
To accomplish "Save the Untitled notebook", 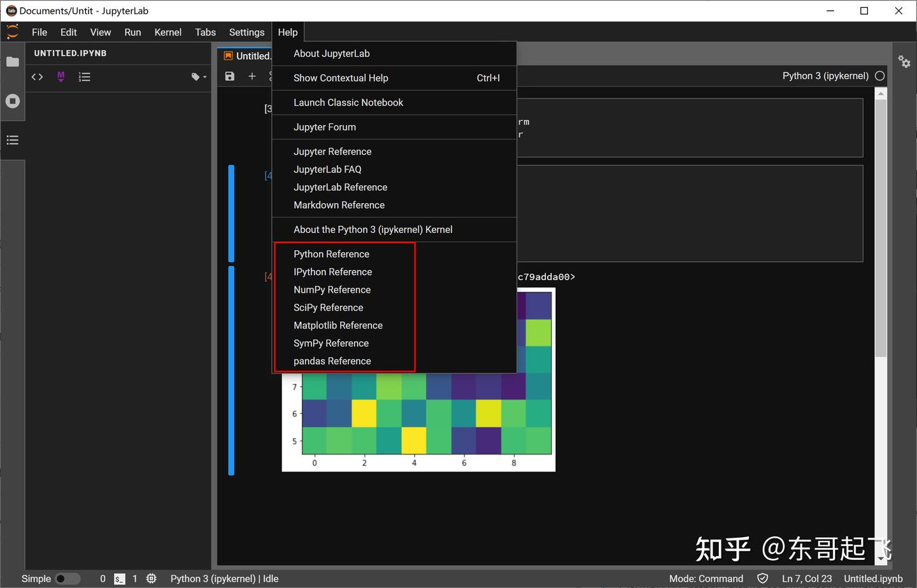I will tap(229, 76).
